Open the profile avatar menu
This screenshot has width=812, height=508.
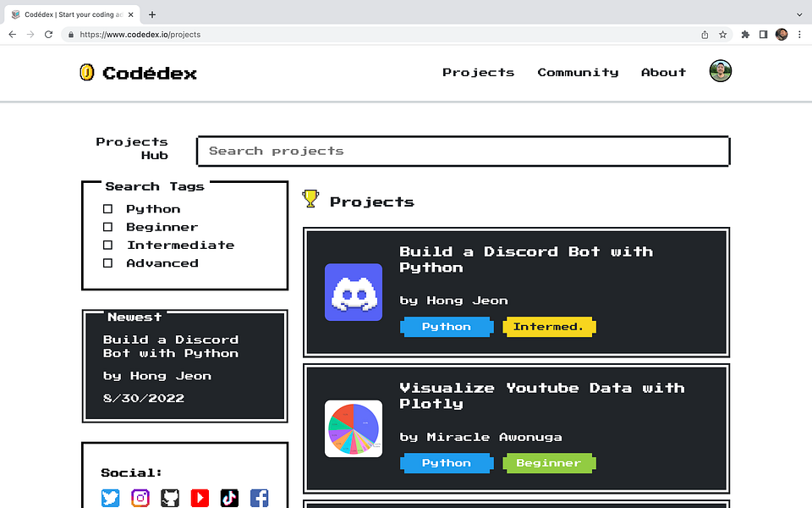coord(720,71)
